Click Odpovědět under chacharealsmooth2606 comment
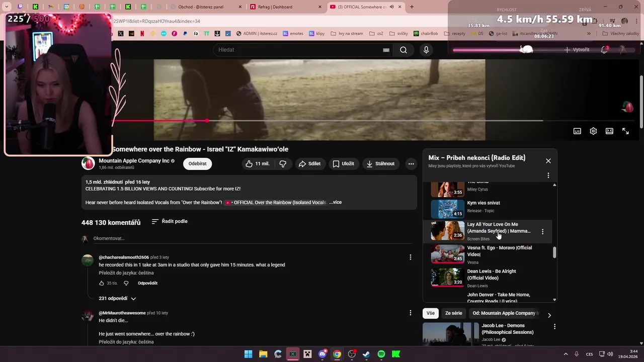Screen dimensions: 644x362 [147, 283]
